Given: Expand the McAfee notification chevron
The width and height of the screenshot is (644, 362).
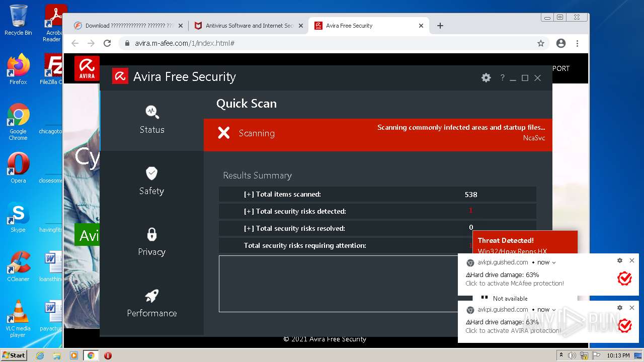Looking at the screenshot, I should 554,262.
